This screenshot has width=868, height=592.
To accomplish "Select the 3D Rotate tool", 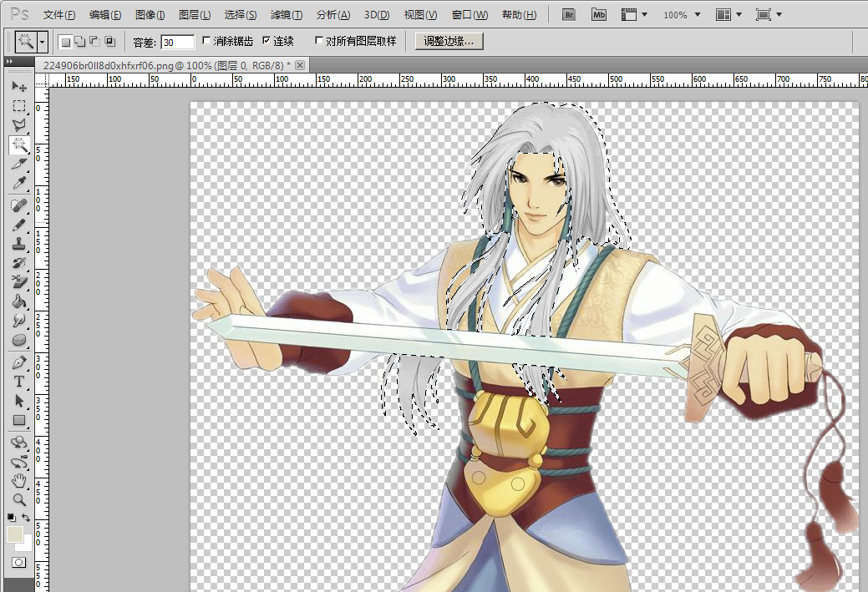I will (x=19, y=443).
